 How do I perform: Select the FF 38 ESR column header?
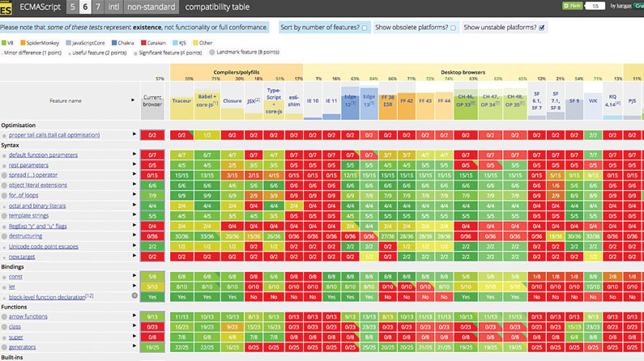388,101
